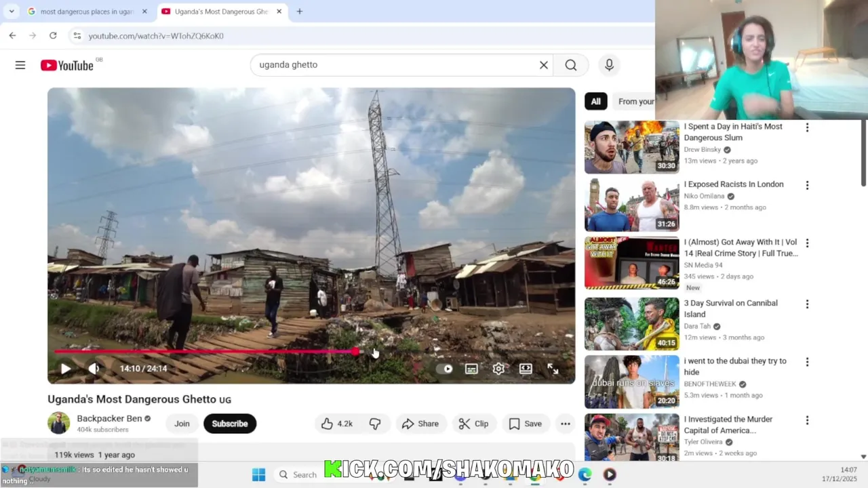Mute the video player volume

click(94, 369)
